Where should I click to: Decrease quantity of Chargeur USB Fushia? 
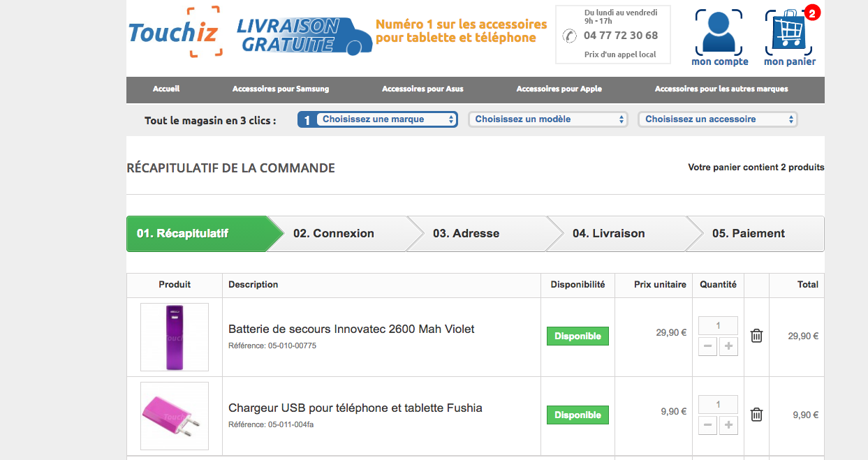707,425
